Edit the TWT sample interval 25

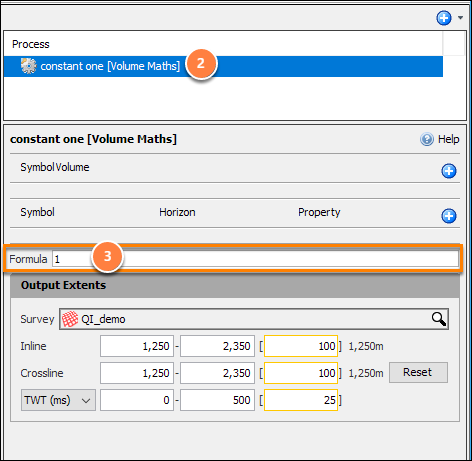pos(301,400)
